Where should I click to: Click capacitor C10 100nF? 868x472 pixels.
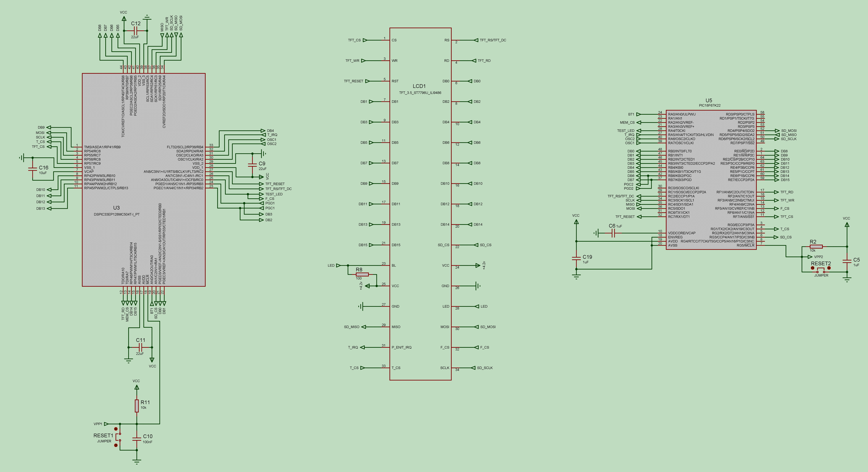(137, 439)
